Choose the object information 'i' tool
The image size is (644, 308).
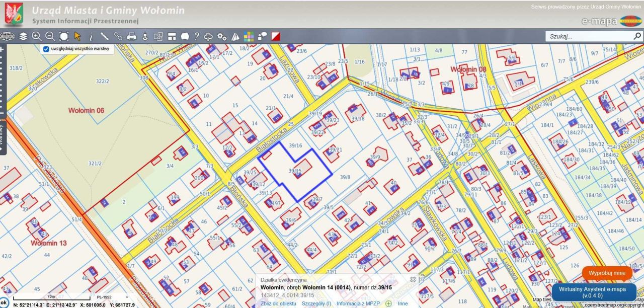click(x=91, y=36)
